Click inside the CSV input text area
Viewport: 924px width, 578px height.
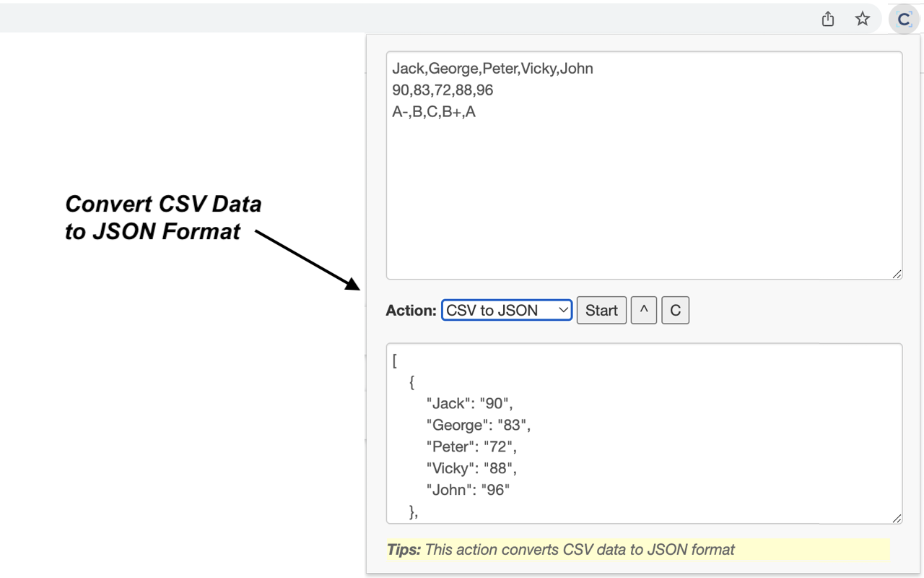644,165
